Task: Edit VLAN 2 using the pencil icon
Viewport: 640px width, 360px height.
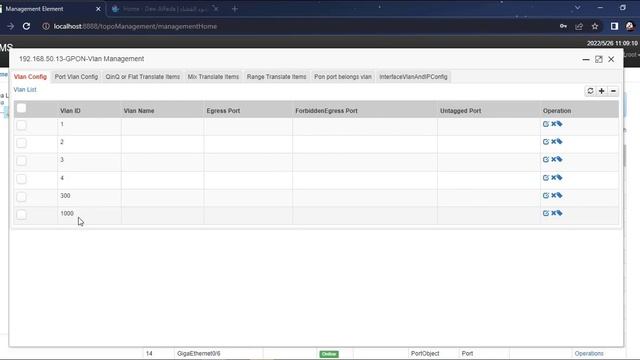Action: coord(546,142)
